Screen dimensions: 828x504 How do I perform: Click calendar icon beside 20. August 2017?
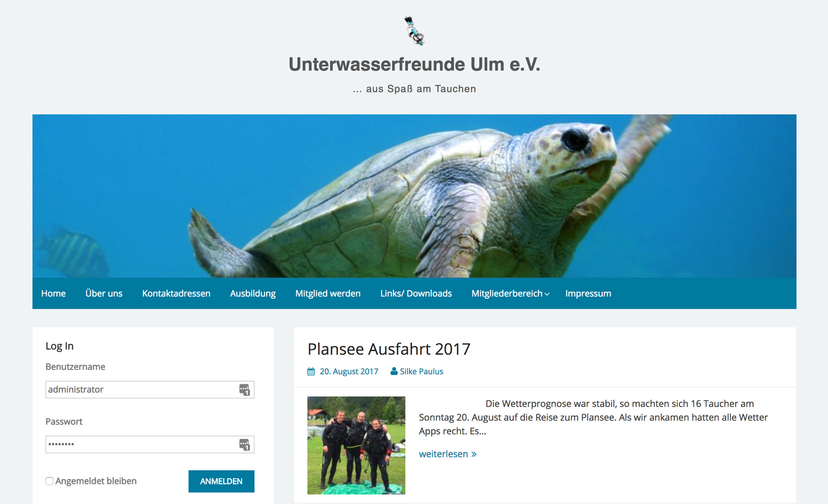tap(311, 371)
